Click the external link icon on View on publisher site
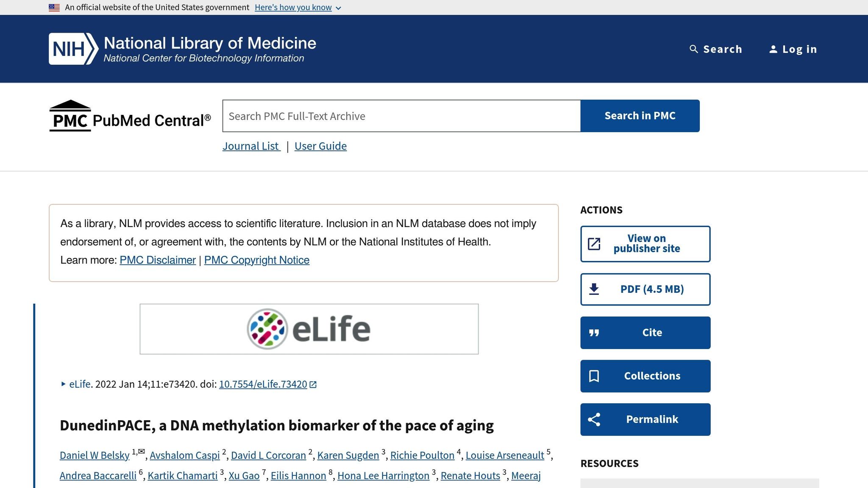 [594, 244]
